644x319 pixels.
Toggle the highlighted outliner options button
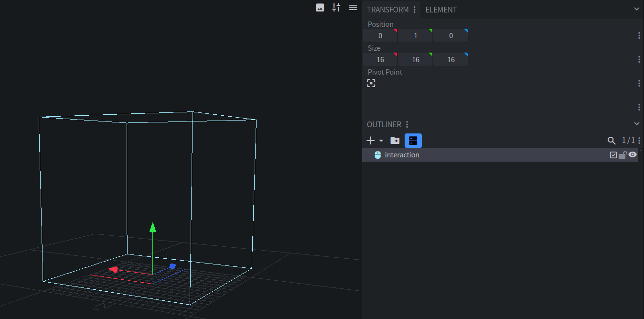[413, 141]
